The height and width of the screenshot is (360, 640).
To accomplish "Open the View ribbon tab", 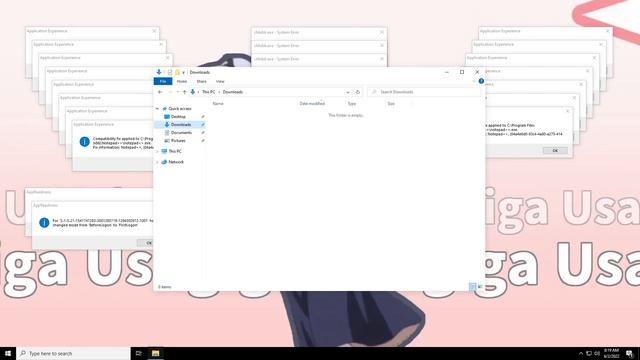I will (220, 82).
